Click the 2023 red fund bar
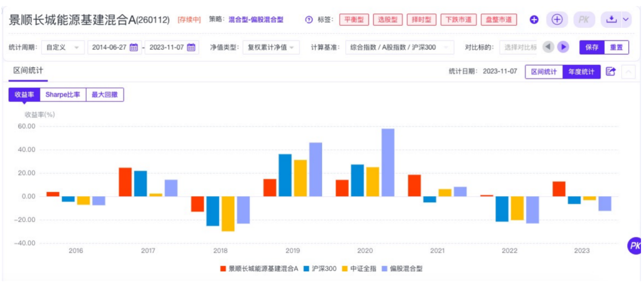Viewport: 644px width, 291px height. click(559, 189)
